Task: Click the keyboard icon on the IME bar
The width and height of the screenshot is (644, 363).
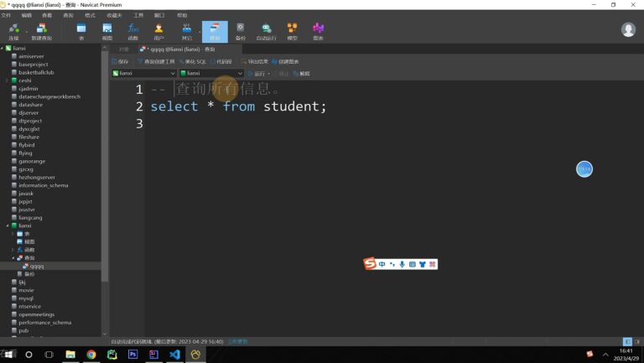Action: (x=413, y=264)
